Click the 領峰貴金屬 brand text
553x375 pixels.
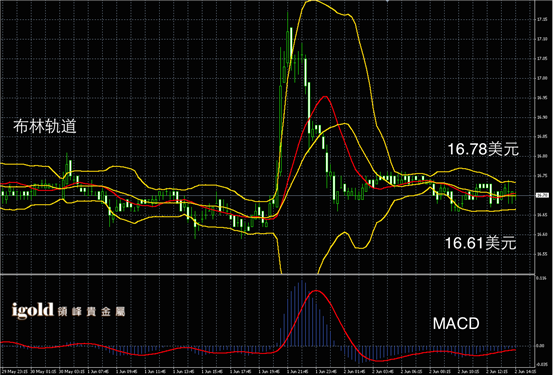point(92,312)
